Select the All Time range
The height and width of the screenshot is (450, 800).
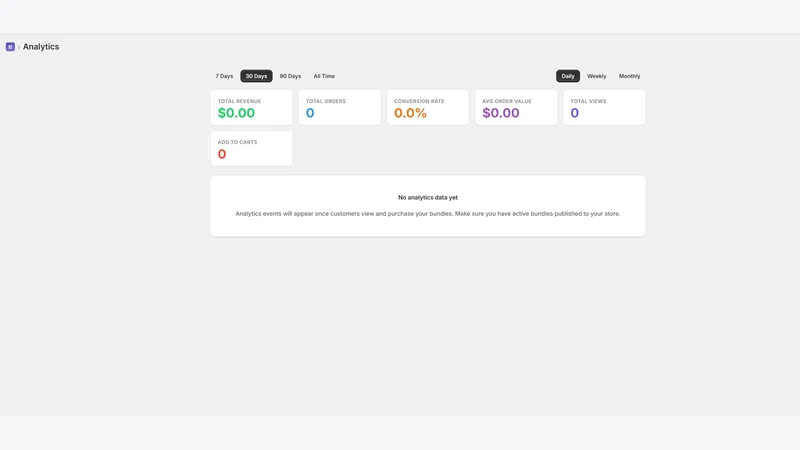(324, 76)
